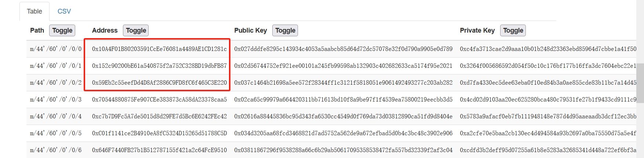The width and height of the screenshot is (644, 158).
Task: Click public key starting with 0x027dddfe8295
Action: (x=343, y=49)
